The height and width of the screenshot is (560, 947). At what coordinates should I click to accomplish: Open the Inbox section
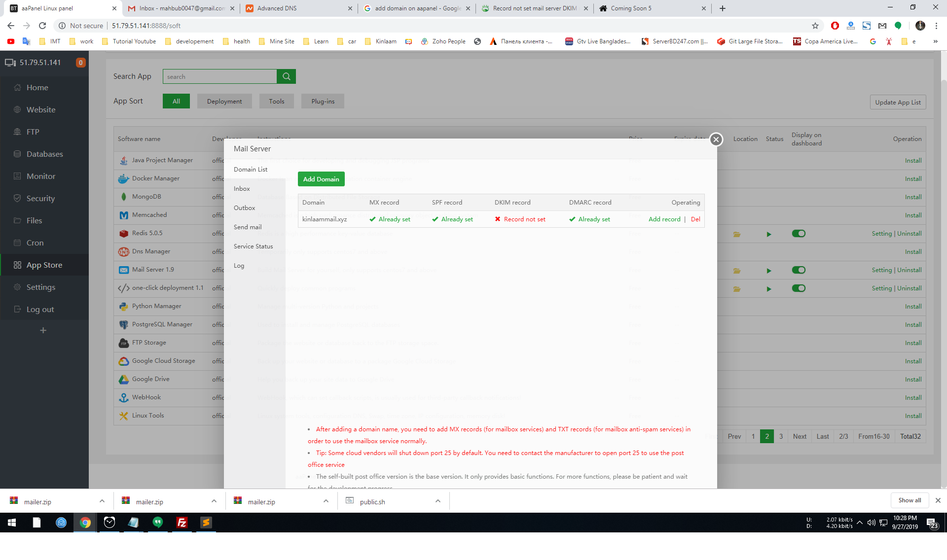pyautogui.click(x=242, y=189)
